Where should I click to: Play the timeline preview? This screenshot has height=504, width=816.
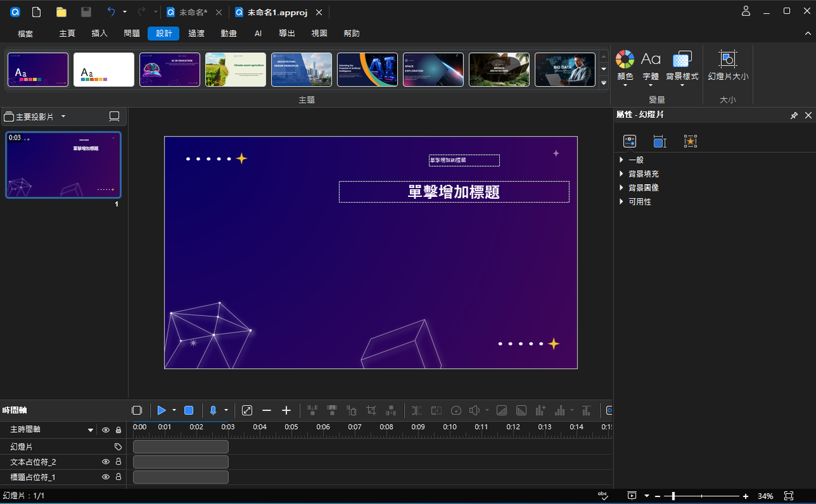[162, 410]
